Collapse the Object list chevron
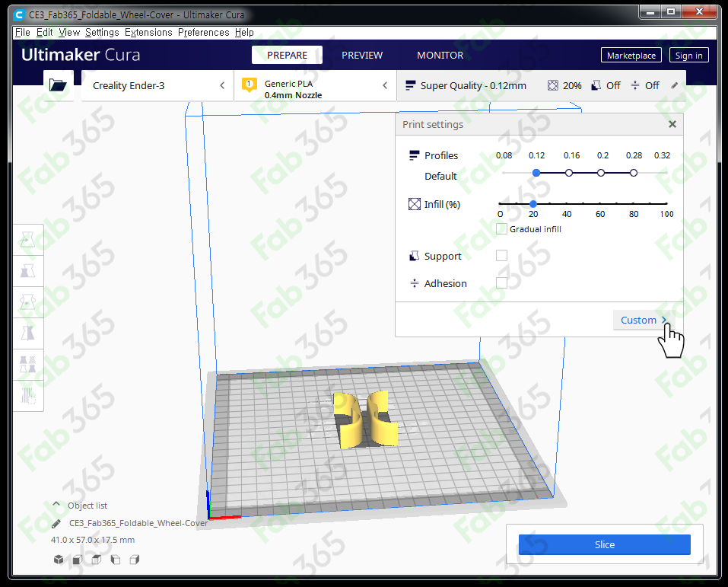 pyautogui.click(x=56, y=504)
